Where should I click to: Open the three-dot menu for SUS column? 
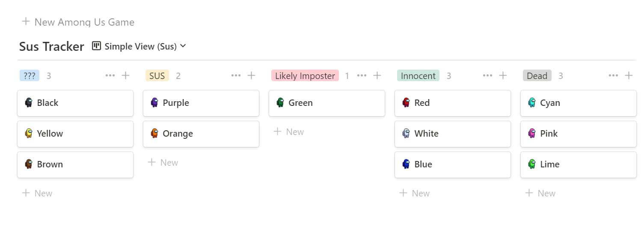coord(236,76)
